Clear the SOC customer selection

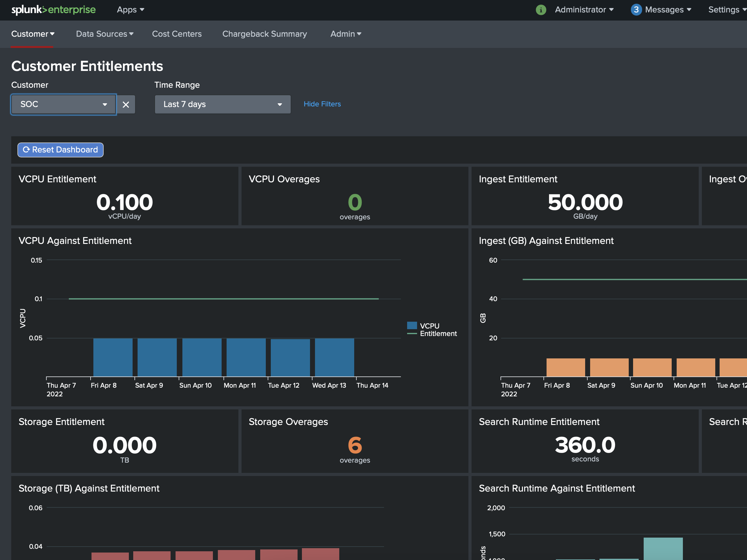(126, 105)
